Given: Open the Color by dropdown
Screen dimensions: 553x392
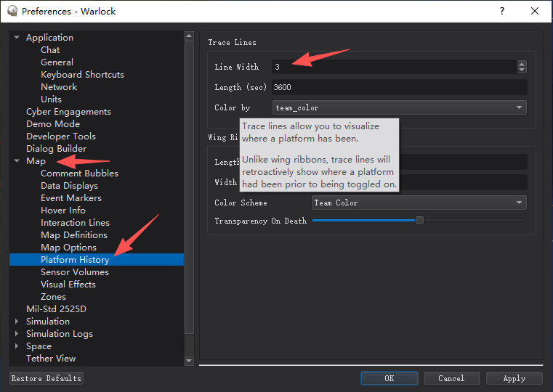Looking at the screenshot, I should tap(399, 107).
